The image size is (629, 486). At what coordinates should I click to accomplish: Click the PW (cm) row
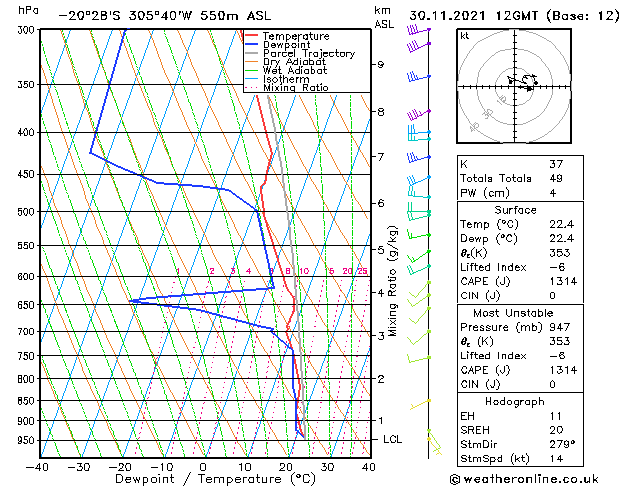pos(520,193)
